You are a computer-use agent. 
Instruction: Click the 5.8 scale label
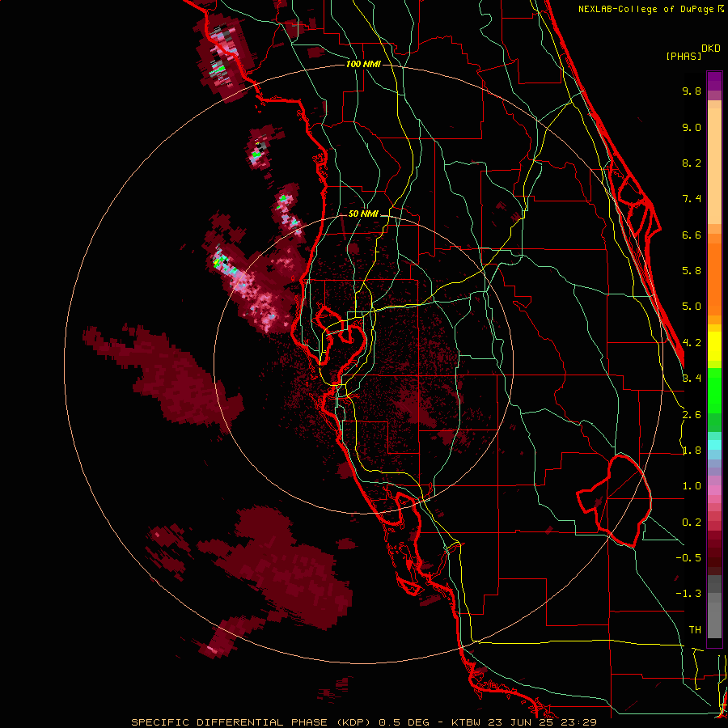(692, 271)
